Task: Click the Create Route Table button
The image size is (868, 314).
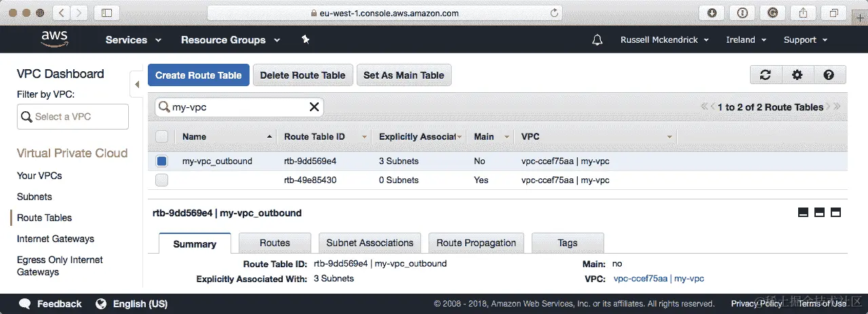Action: tap(199, 75)
